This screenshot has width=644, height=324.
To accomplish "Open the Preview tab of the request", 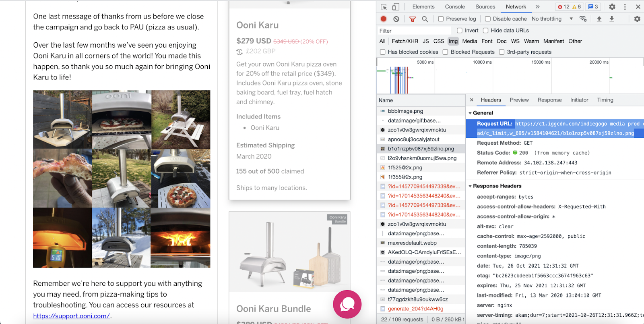I will pos(519,100).
